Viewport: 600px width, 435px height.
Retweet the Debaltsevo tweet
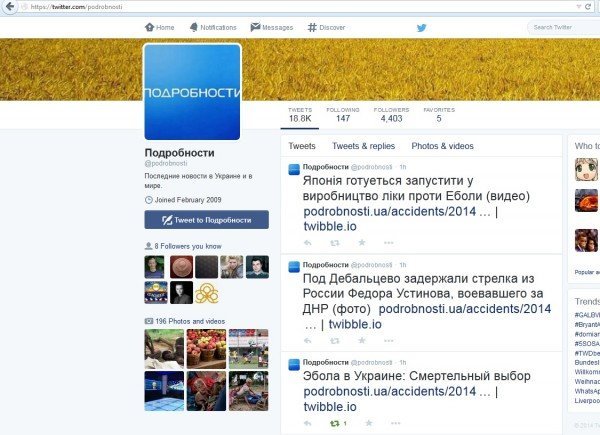335,341
